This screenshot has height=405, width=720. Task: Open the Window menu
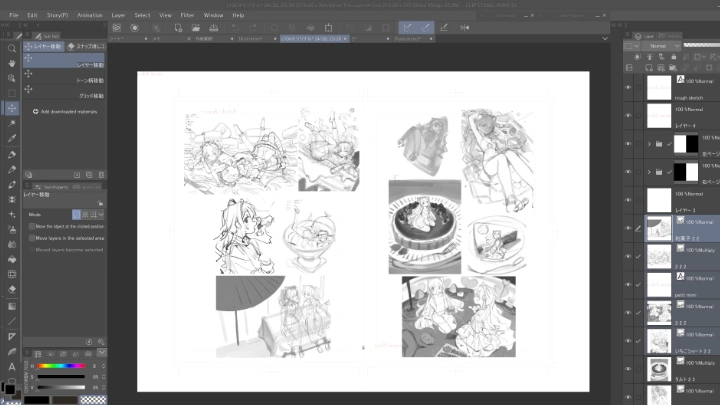213,15
